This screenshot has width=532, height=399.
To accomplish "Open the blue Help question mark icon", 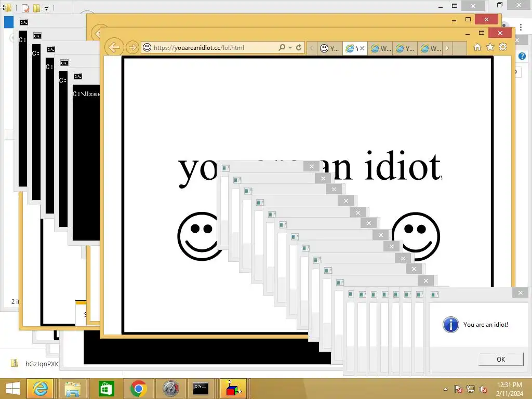I will coord(522,56).
